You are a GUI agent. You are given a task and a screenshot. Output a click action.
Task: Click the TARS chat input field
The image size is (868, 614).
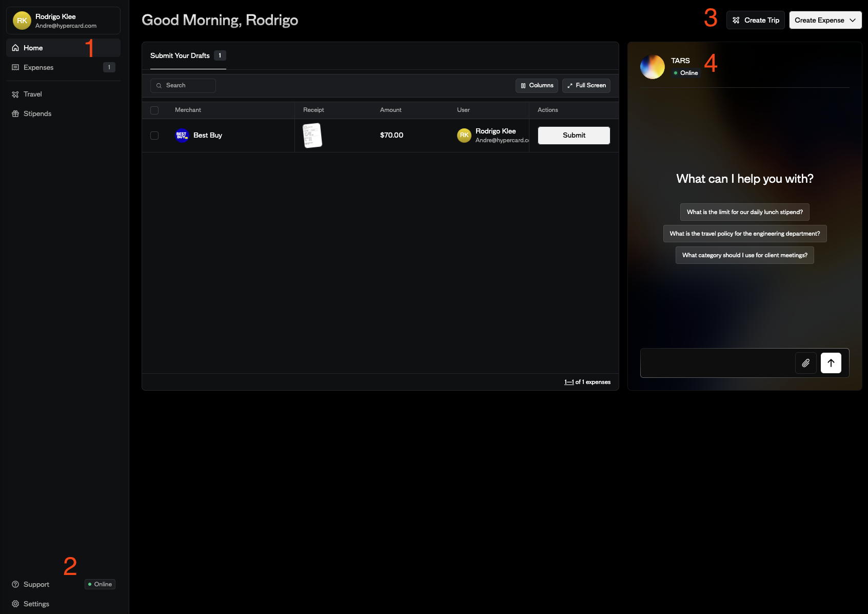click(x=718, y=363)
